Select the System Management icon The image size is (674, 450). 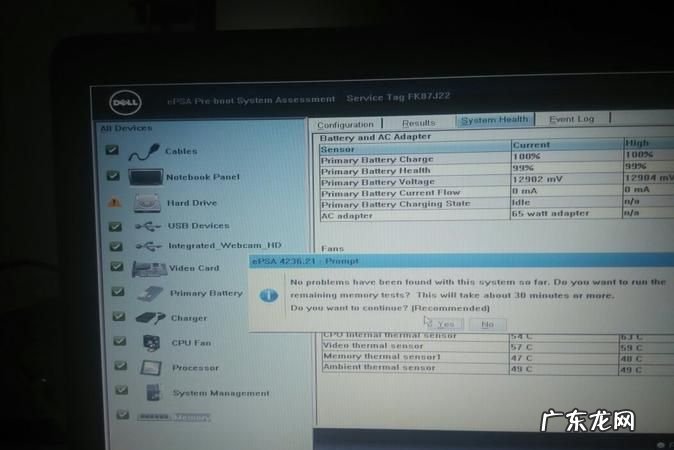tap(153, 392)
